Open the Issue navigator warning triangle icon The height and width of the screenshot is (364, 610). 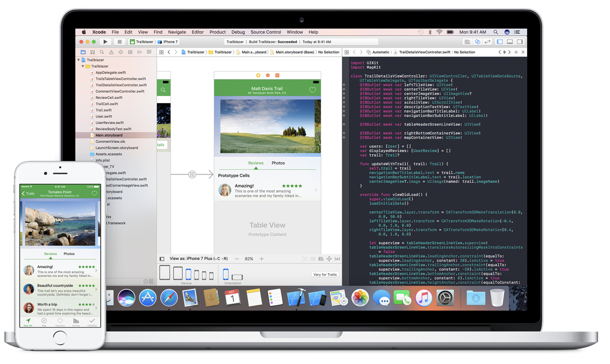click(111, 52)
